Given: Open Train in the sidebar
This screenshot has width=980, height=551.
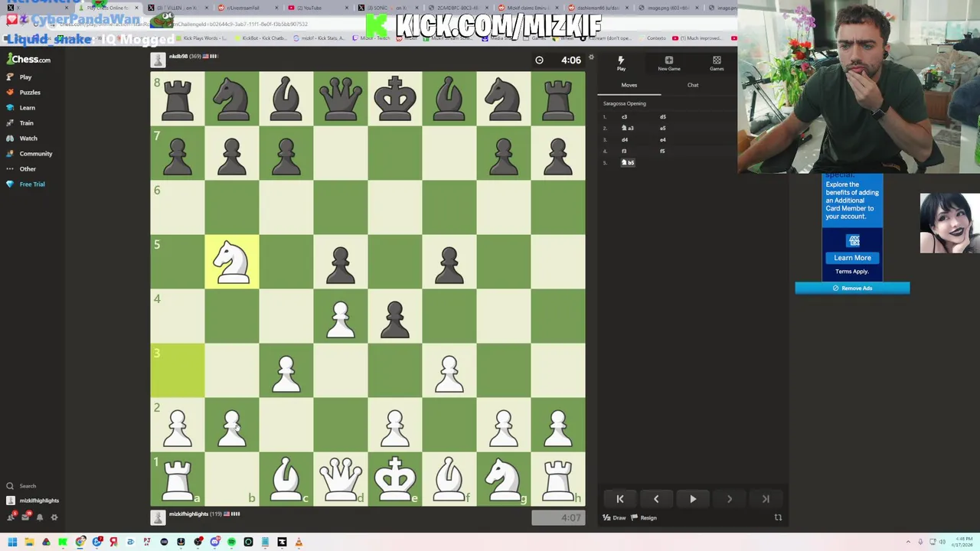Looking at the screenshot, I should click(20, 122).
